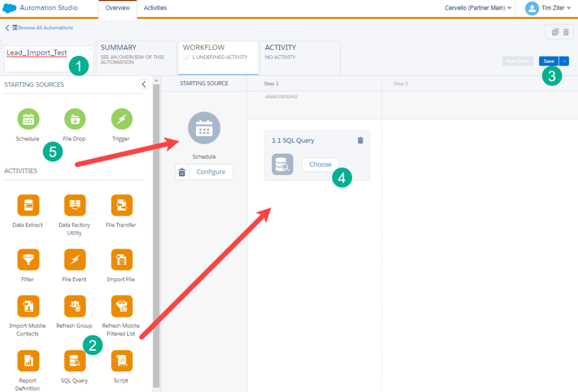The width and height of the screenshot is (578, 392).
Task: Click the Filter activity icon
Action: pos(28,259)
